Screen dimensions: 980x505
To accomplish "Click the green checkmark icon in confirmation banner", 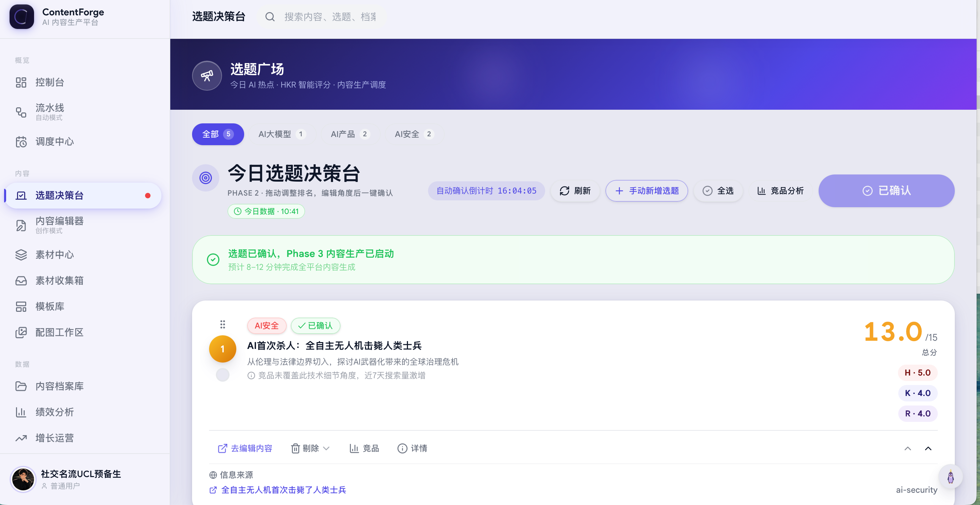I will pyautogui.click(x=213, y=260).
